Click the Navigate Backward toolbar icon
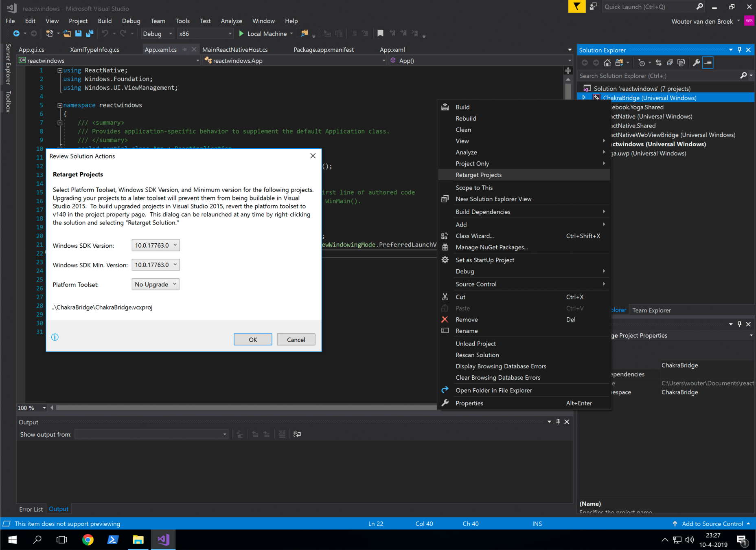Screen dimensions: 756x550 [x=16, y=33]
